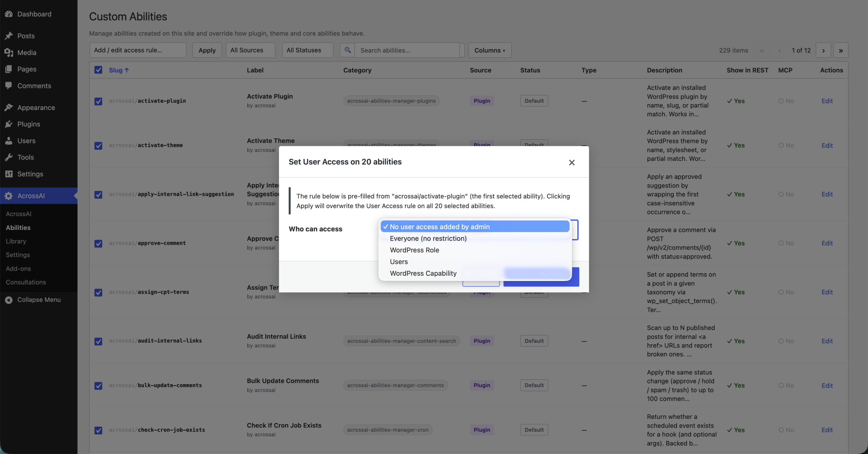Open the All Sources filter dropdown
The height and width of the screenshot is (454, 868).
click(x=251, y=50)
